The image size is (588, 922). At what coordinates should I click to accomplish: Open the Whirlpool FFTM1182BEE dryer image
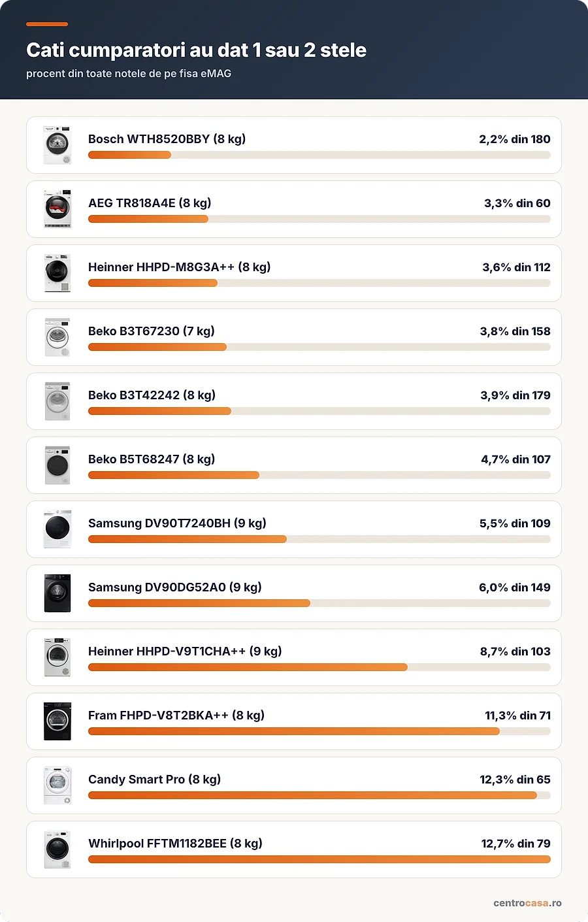click(x=57, y=849)
